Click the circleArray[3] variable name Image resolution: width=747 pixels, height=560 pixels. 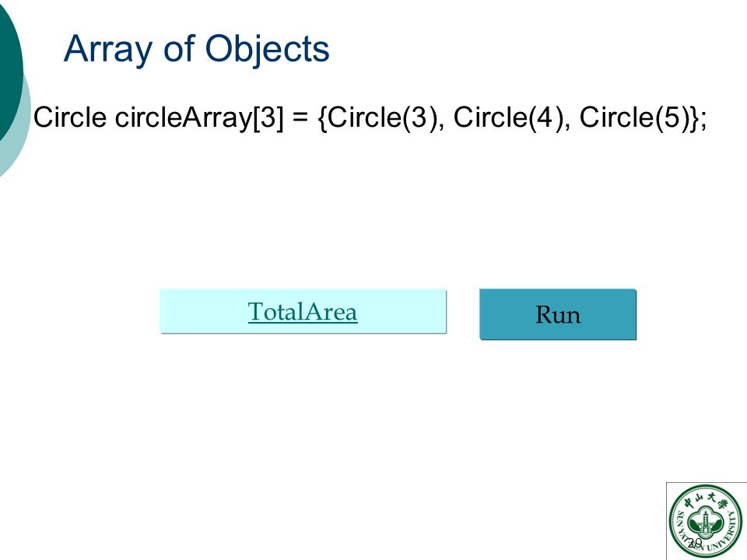point(198,117)
